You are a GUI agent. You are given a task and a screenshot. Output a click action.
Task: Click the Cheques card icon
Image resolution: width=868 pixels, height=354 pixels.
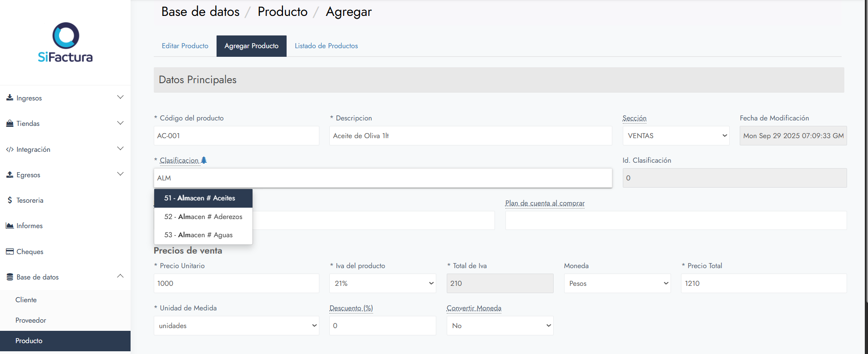click(x=10, y=251)
